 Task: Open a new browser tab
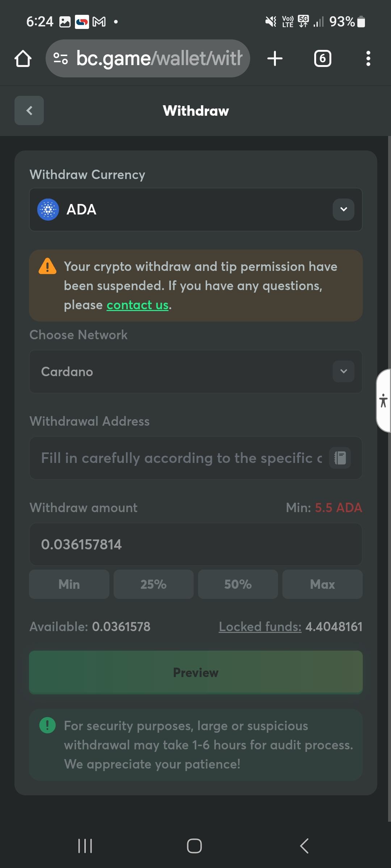275,59
